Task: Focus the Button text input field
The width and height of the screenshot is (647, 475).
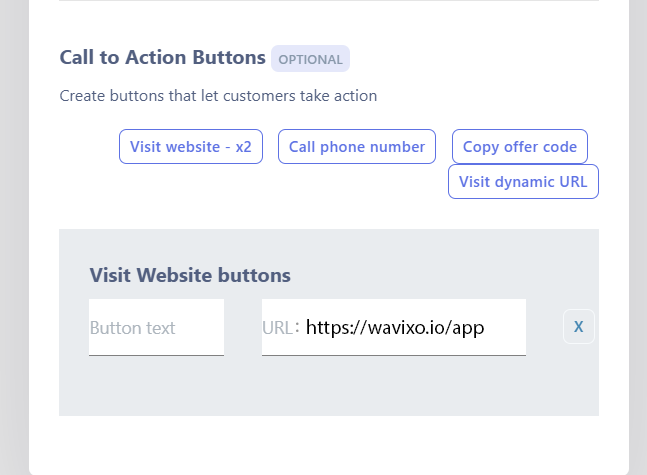Action: 156,328
